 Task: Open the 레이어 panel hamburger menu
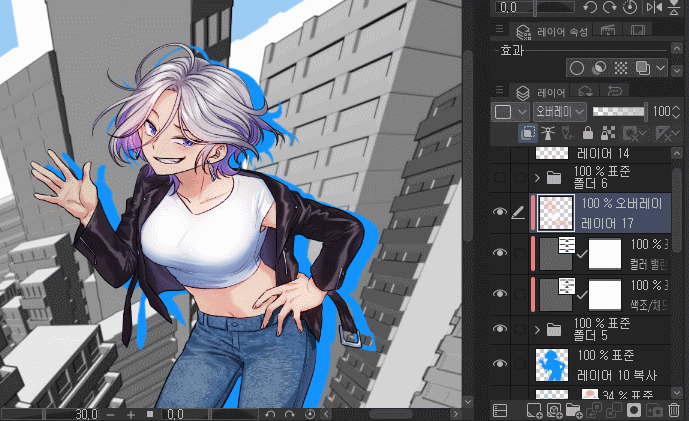point(499,90)
